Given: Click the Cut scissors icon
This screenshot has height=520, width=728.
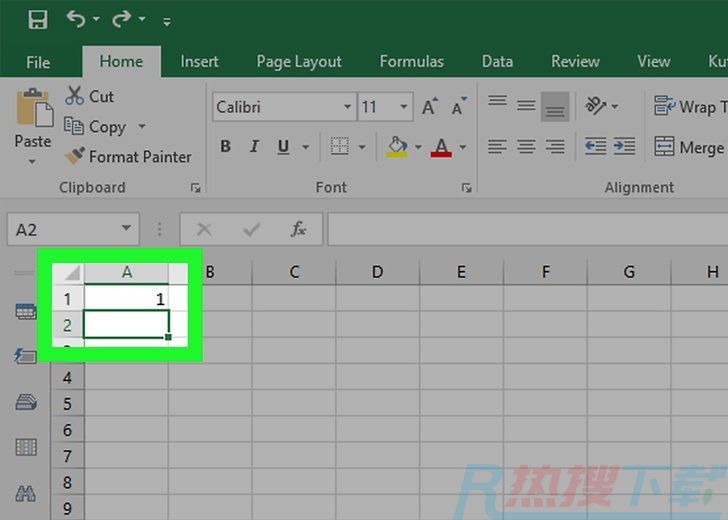Looking at the screenshot, I should [75, 96].
